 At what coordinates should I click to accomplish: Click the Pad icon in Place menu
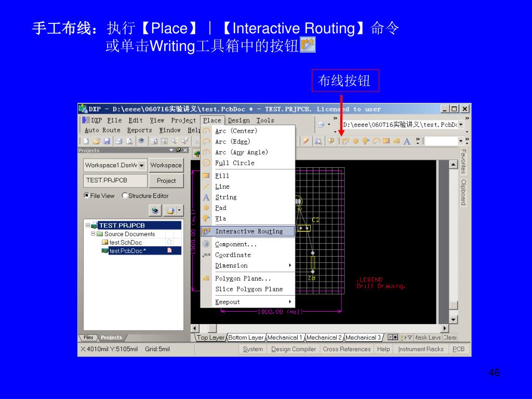click(x=206, y=208)
